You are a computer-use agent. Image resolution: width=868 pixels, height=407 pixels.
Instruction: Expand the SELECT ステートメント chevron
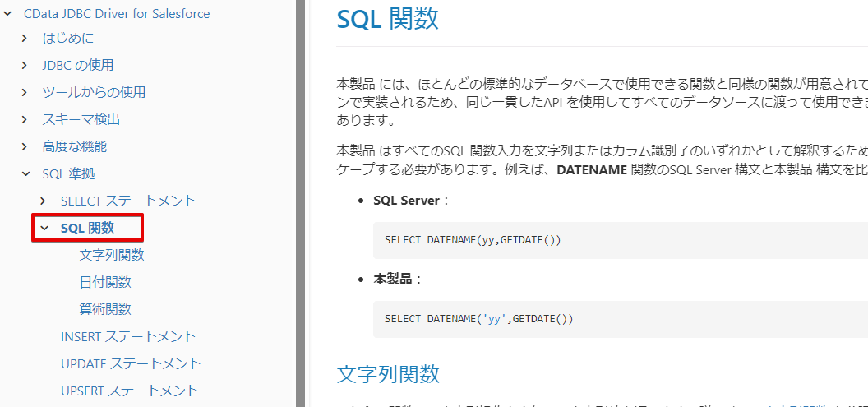pos(44,201)
